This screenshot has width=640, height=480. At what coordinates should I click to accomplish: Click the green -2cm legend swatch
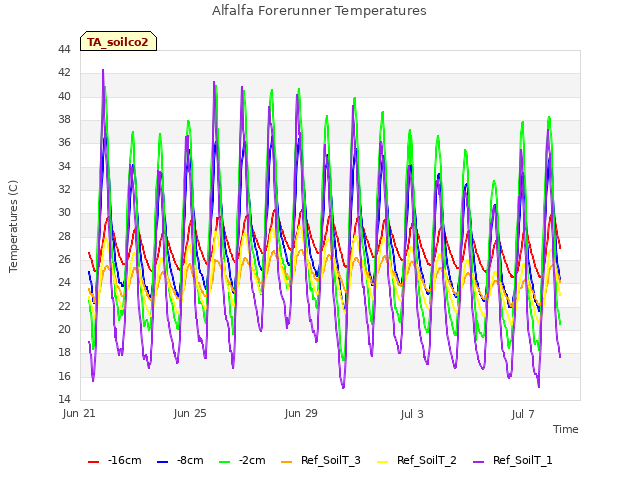(x=224, y=462)
